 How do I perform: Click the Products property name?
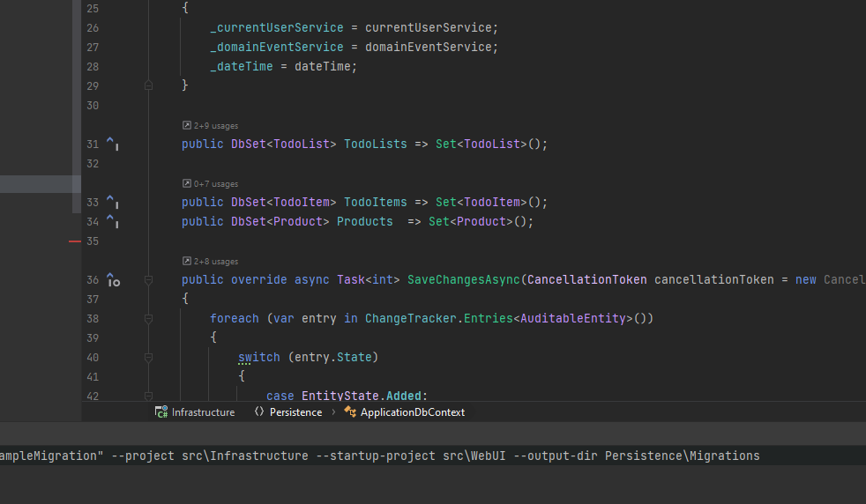[365, 221]
